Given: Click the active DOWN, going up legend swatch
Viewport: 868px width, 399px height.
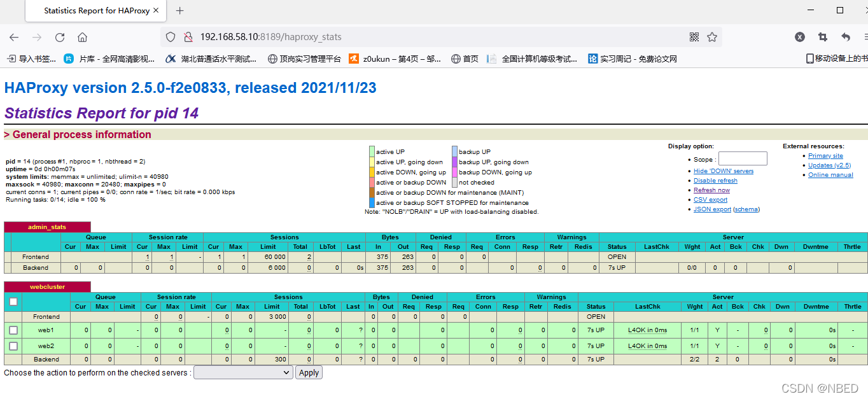Looking at the screenshot, I should tap(372, 172).
